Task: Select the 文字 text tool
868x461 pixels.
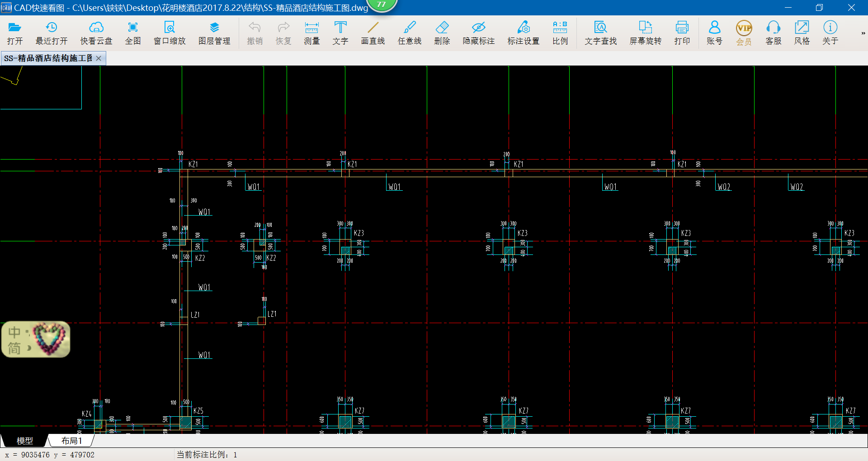Action: click(340, 33)
